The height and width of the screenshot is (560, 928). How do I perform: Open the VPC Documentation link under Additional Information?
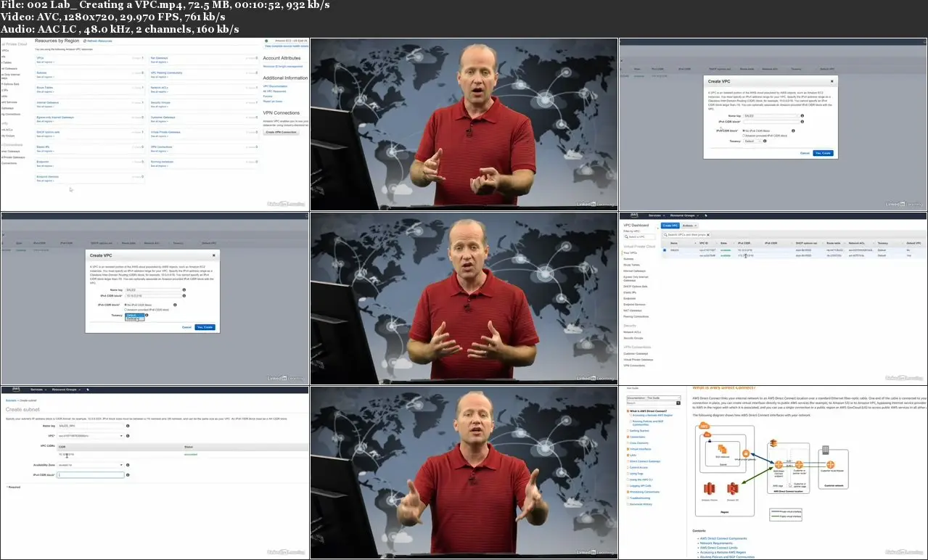coord(275,86)
